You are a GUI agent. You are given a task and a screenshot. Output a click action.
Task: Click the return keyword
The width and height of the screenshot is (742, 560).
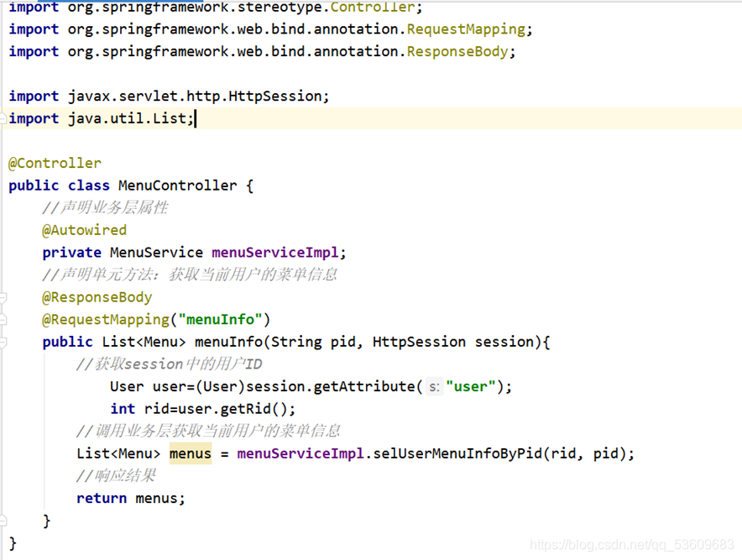click(x=102, y=499)
